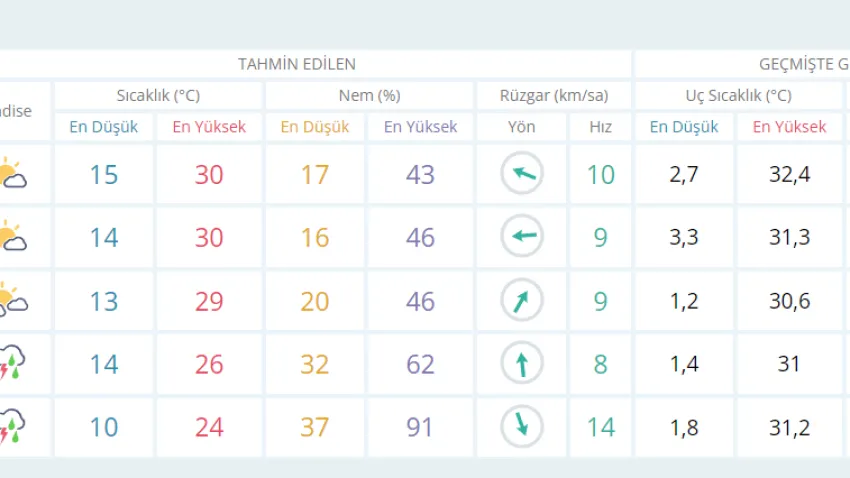Viewport: 850px width, 478px height.
Task: Click the Hız subheader under Rüzgar
Action: [600, 127]
